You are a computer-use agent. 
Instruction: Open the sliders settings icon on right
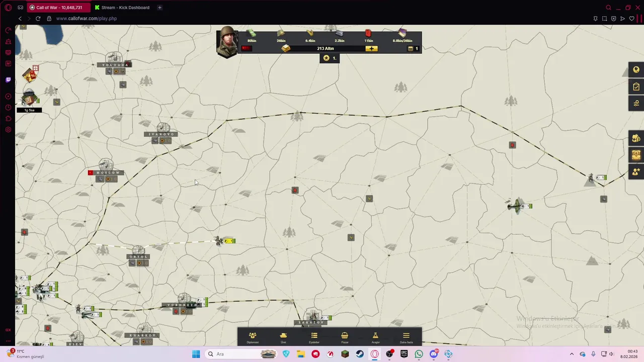(636, 103)
